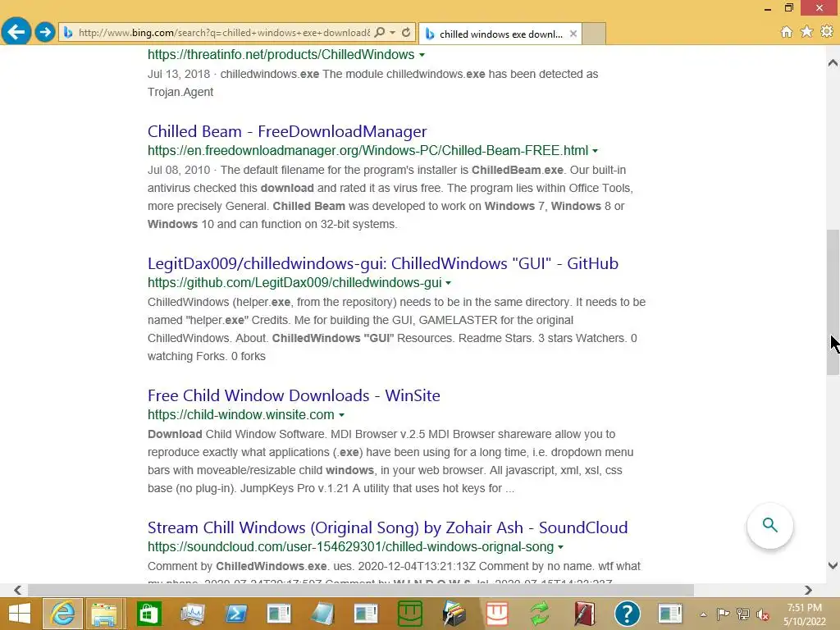Expand the soundcloud.com URL dropdown arrow
The width and height of the screenshot is (840, 630).
[561, 547]
